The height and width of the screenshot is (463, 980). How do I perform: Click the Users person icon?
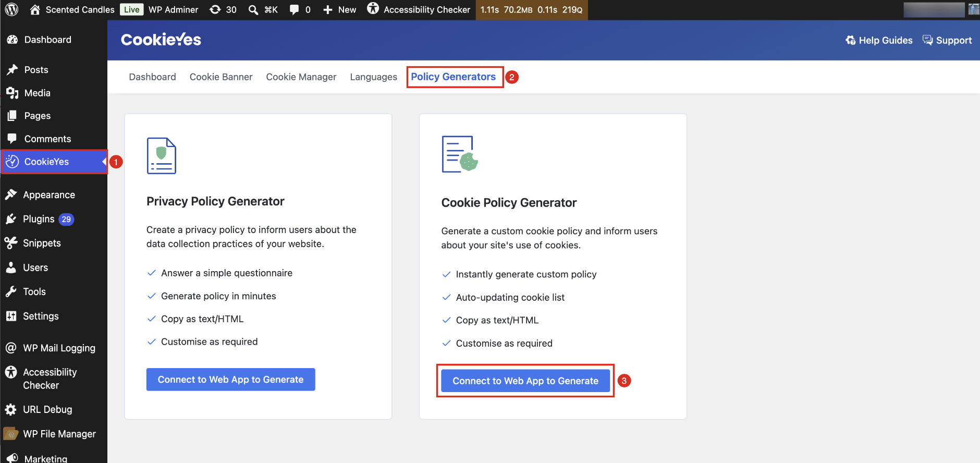tap(11, 267)
